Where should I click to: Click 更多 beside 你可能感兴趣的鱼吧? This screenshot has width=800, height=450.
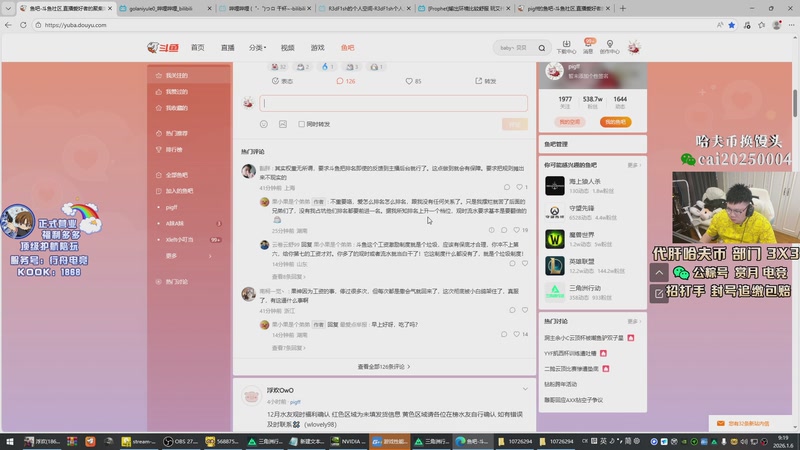click(x=634, y=165)
